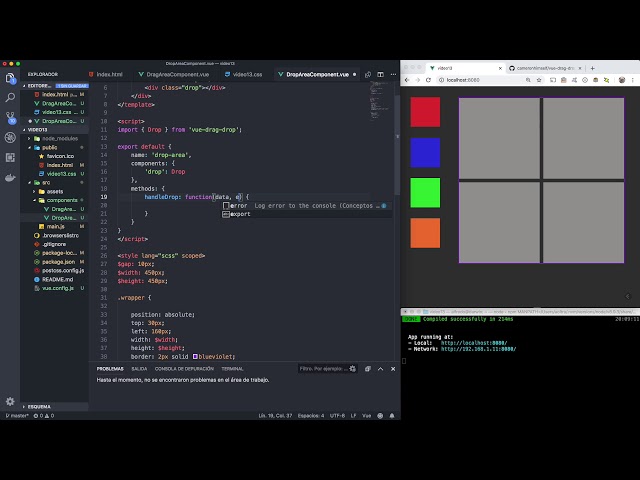Image resolution: width=640 pixels, height=480 pixels.
Task: Click Chrome's back arrow
Action: click(x=407, y=80)
